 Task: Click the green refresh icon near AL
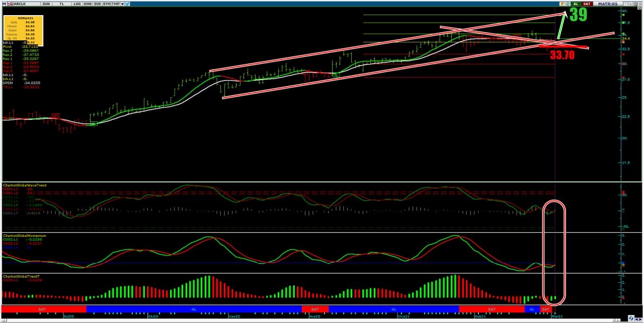tap(568, 4)
